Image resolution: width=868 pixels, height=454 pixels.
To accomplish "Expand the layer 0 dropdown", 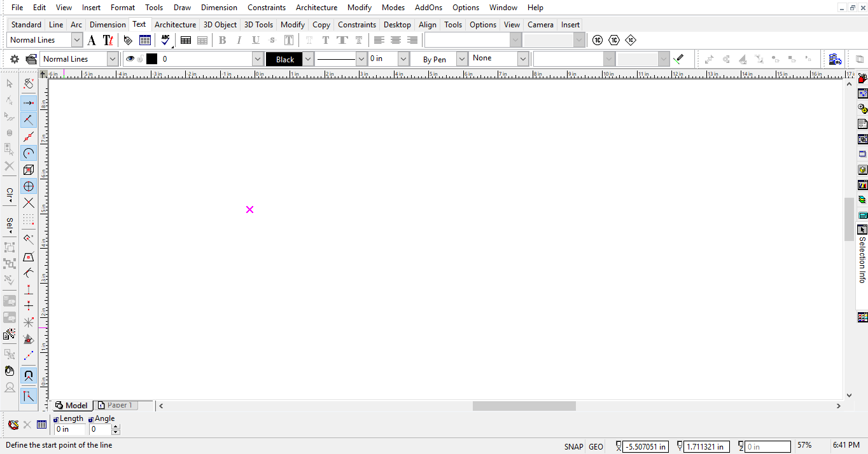I will click(x=258, y=59).
